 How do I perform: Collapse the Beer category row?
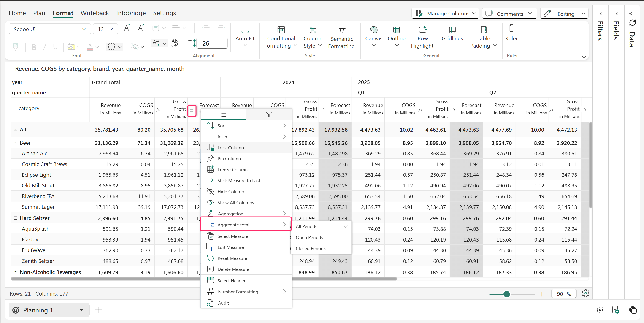[x=16, y=142]
